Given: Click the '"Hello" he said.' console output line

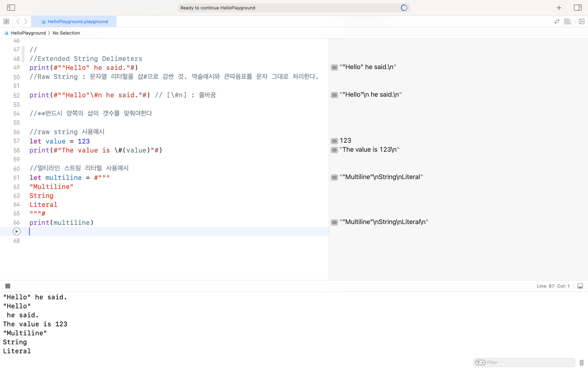Looking at the screenshot, I should [x=35, y=297].
